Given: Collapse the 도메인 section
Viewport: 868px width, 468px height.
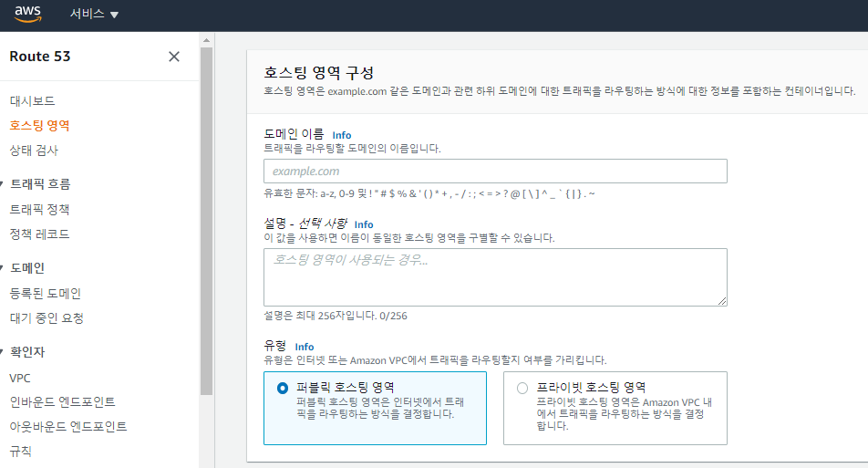Looking at the screenshot, I should (x=2, y=268).
